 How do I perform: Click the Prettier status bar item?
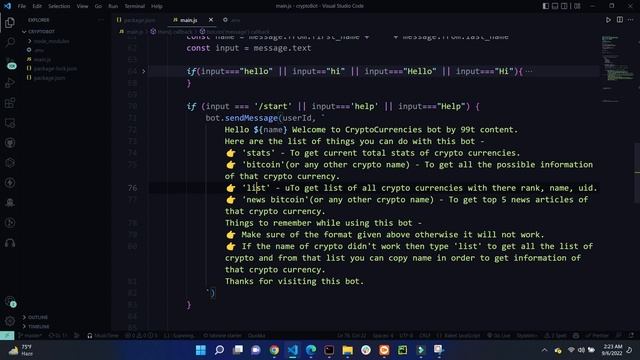pos(597,336)
